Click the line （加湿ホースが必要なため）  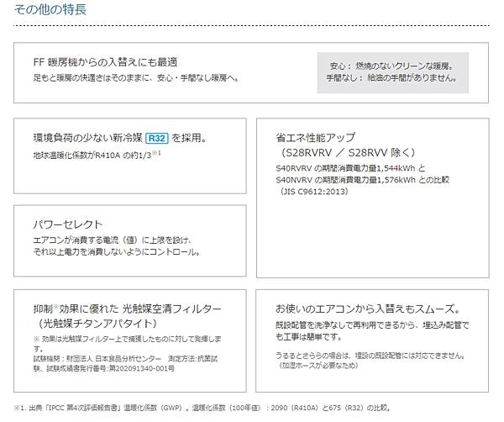point(318,366)
